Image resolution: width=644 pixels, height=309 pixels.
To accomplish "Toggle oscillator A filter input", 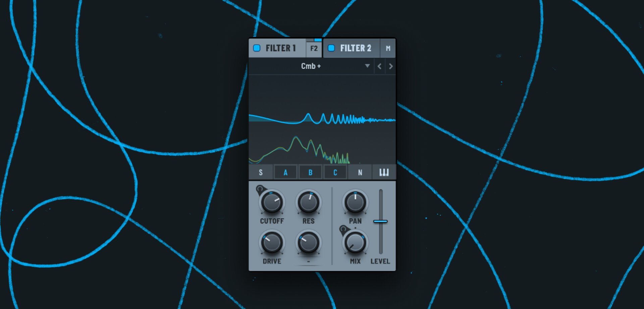I will tap(285, 173).
